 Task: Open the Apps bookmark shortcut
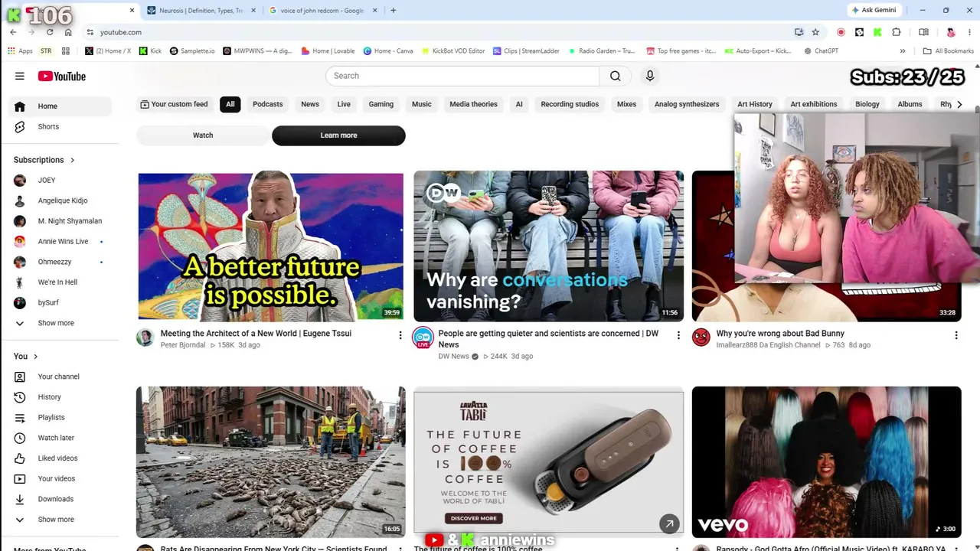pos(20,51)
